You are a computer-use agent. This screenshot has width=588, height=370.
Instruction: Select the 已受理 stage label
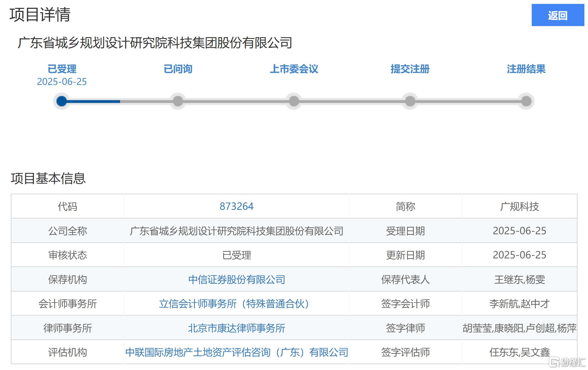point(62,69)
